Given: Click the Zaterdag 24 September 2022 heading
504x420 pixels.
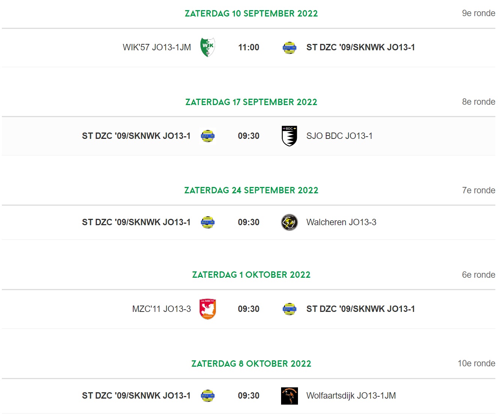Looking at the screenshot, I should 251,190.
